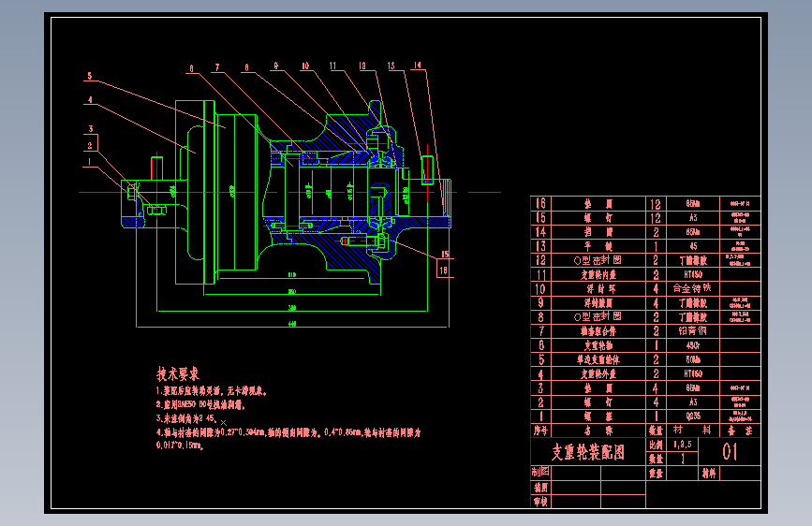Select technical requirement line 2 about SAE50 oil
Screen dimensions: 812x526
coord(201,405)
